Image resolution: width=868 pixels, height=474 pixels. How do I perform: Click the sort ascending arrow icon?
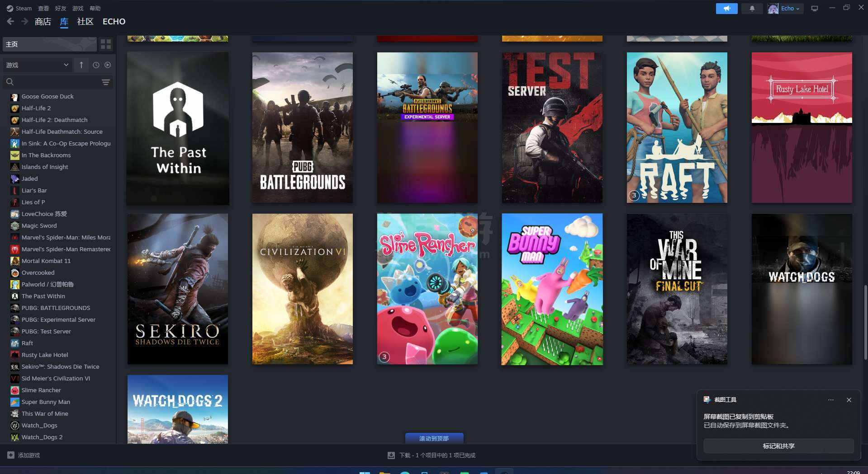(81, 65)
